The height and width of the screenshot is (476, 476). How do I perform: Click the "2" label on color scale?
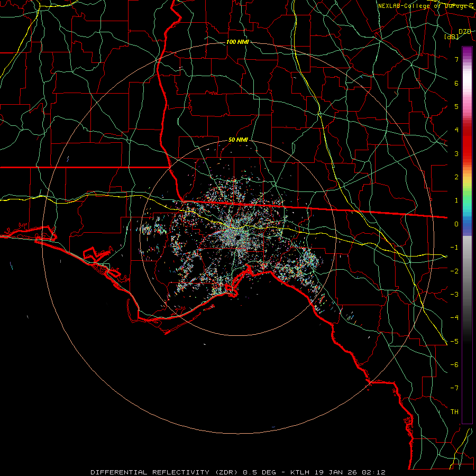pos(456,177)
